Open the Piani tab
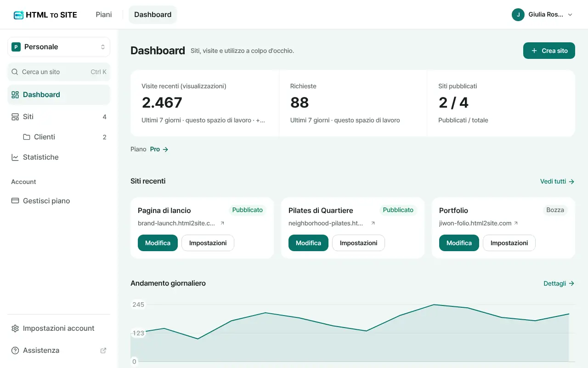The image size is (588, 368). 104,15
